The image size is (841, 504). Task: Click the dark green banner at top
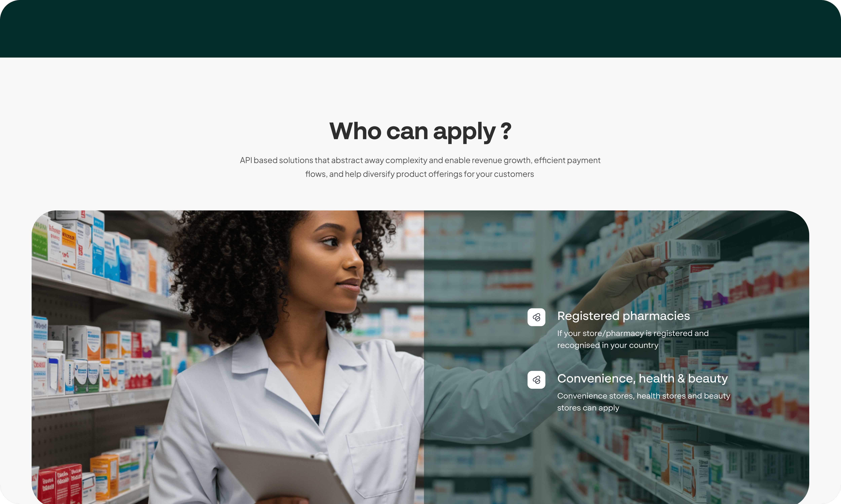tap(420, 29)
